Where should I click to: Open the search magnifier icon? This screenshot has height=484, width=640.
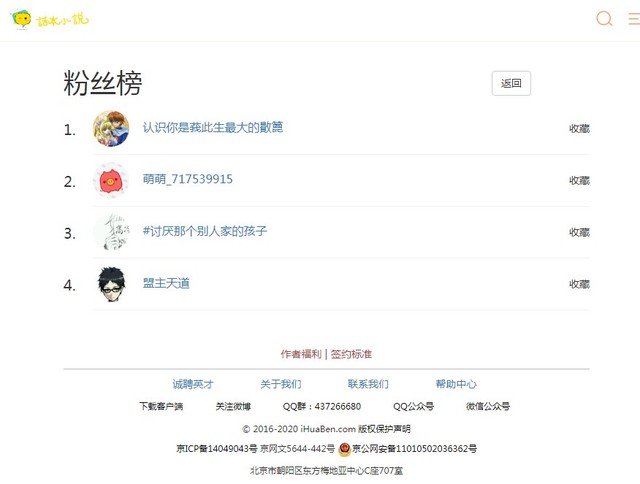coord(604,19)
